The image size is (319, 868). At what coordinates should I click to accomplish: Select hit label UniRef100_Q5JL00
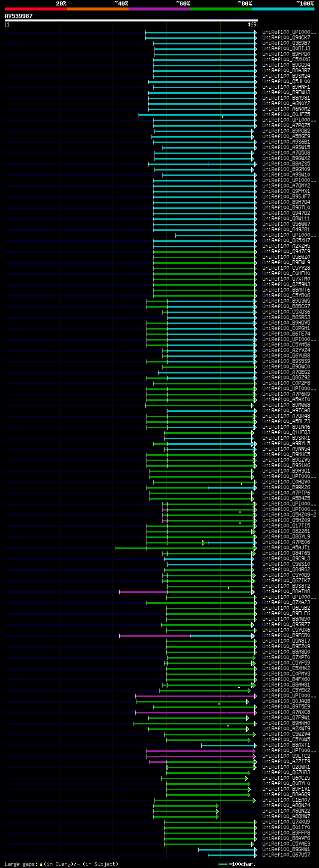286,82
